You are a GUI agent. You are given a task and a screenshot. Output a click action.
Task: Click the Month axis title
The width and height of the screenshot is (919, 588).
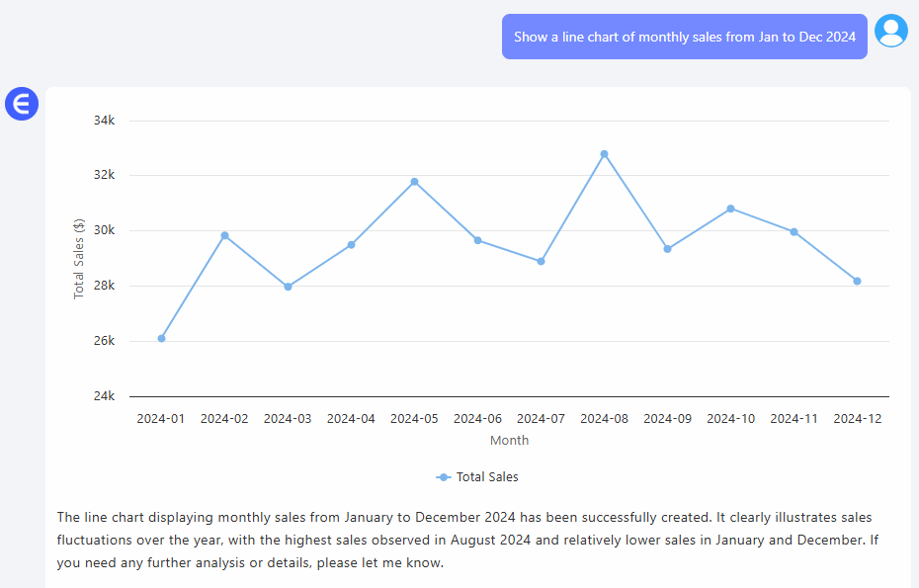point(509,440)
